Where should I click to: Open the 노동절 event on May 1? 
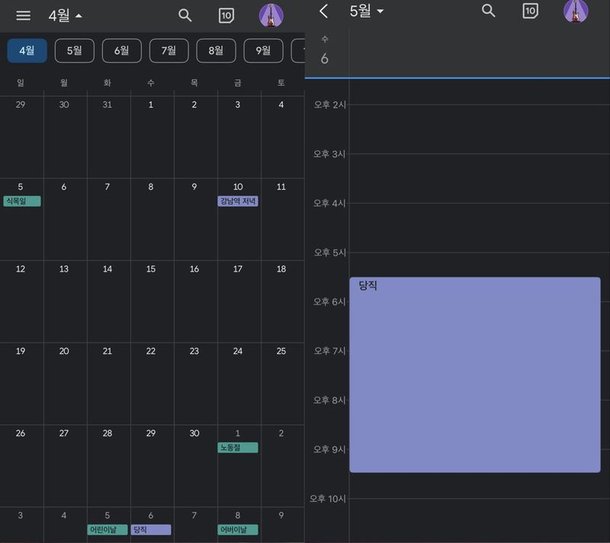tap(238, 447)
